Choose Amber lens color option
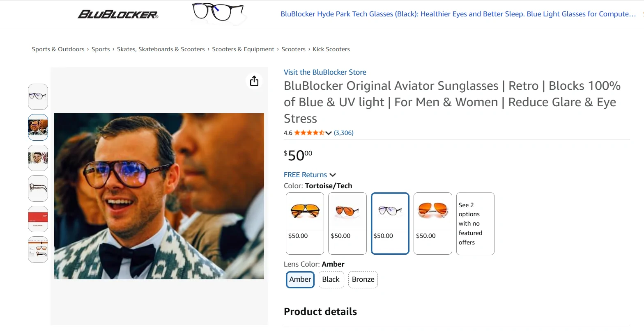Image resolution: width=644 pixels, height=331 pixels. pos(300,280)
